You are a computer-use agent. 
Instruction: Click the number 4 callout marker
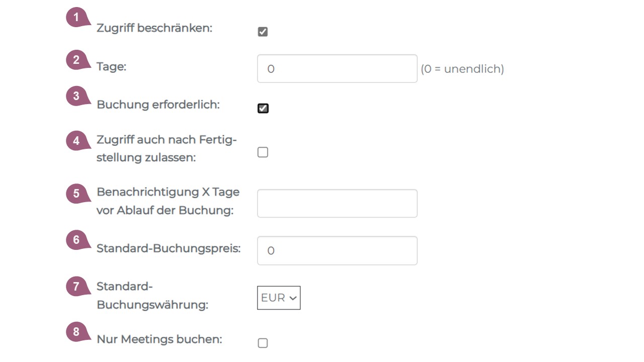pyautogui.click(x=76, y=141)
